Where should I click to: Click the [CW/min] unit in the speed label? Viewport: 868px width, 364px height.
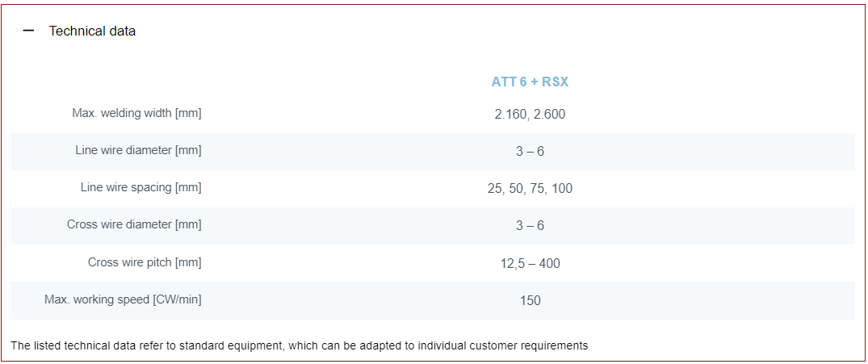(x=175, y=299)
